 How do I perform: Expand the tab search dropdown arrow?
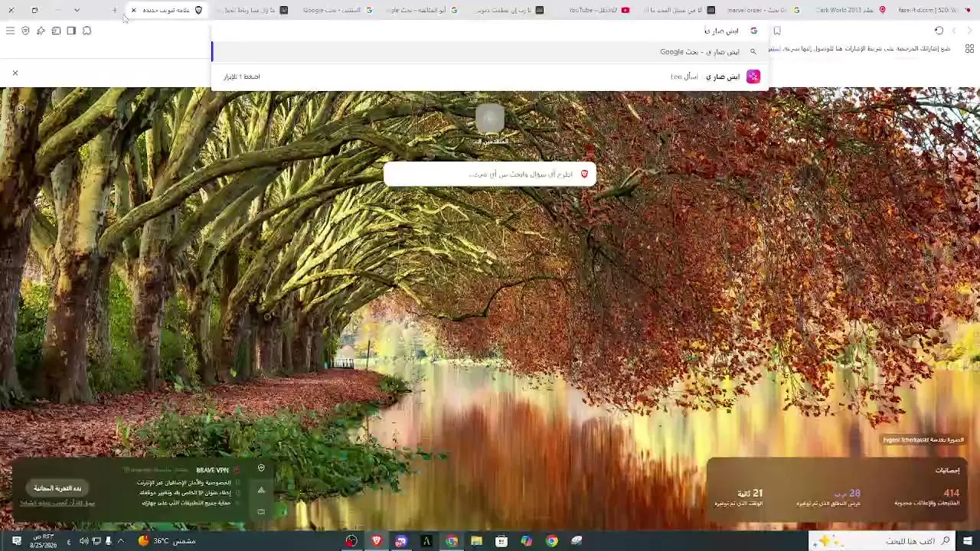[x=77, y=10]
